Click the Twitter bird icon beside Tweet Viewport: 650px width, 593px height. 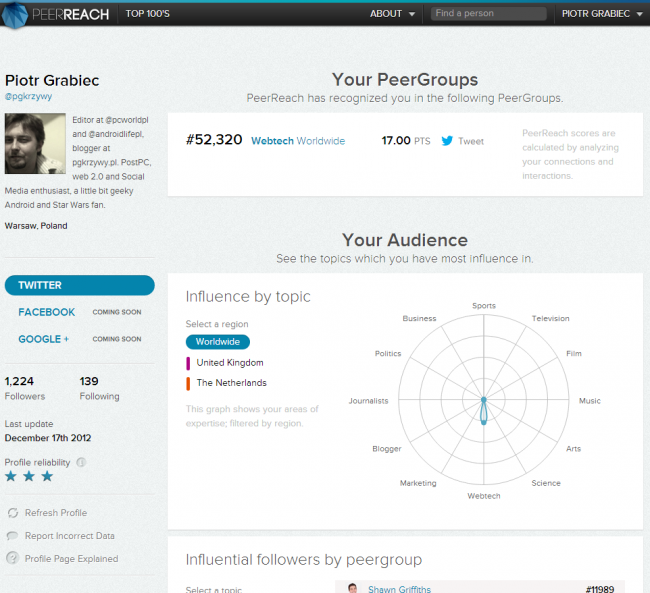(x=447, y=141)
